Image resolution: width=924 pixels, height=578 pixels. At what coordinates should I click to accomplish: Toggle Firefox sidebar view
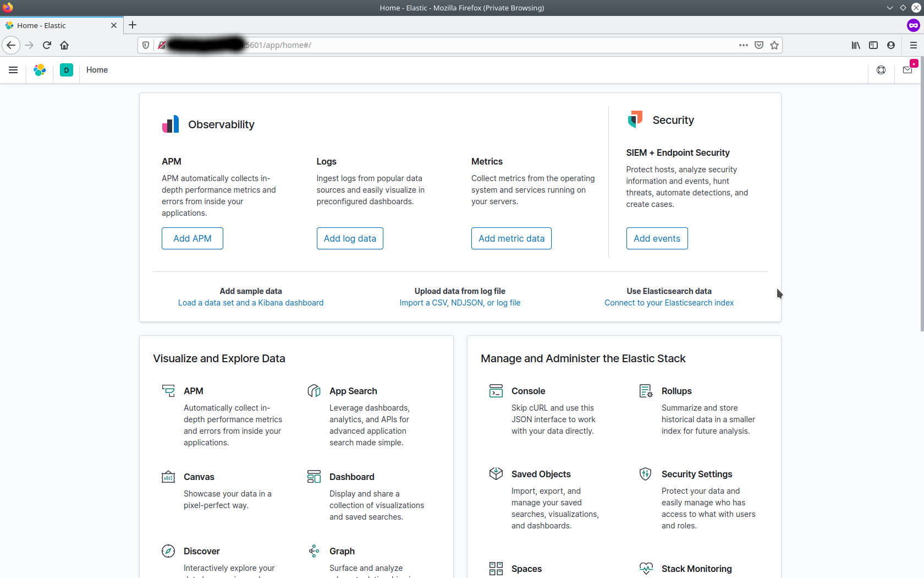(x=873, y=45)
